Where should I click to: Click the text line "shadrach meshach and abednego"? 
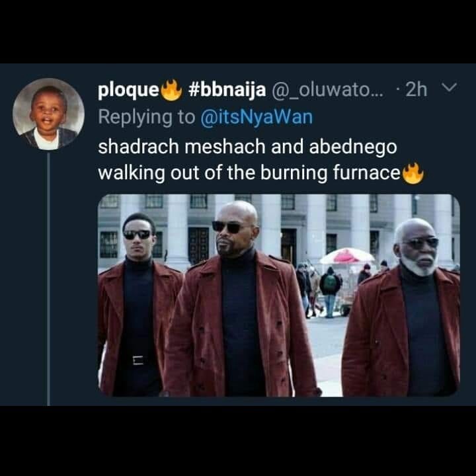(247, 147)
